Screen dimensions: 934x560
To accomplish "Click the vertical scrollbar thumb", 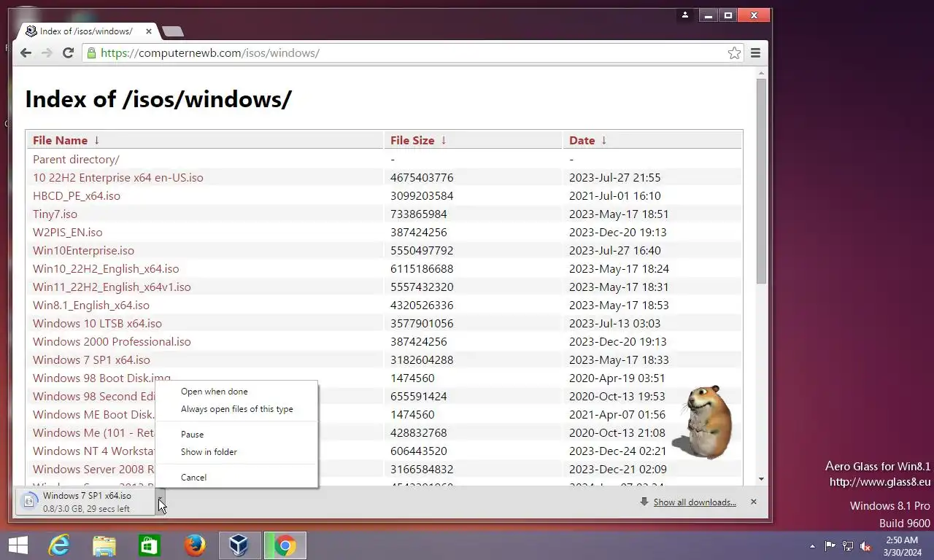I will (762, 182).
